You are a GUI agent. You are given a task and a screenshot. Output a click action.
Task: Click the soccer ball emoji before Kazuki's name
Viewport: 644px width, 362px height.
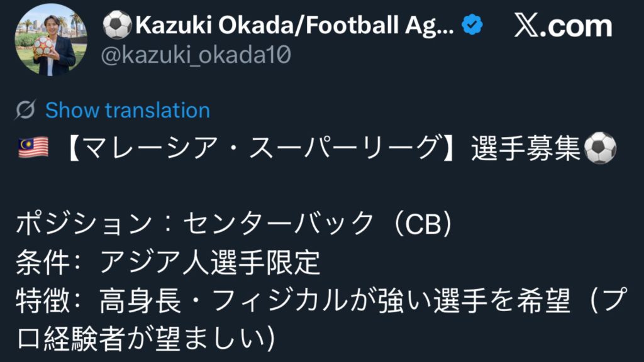[x=117, y=25]
